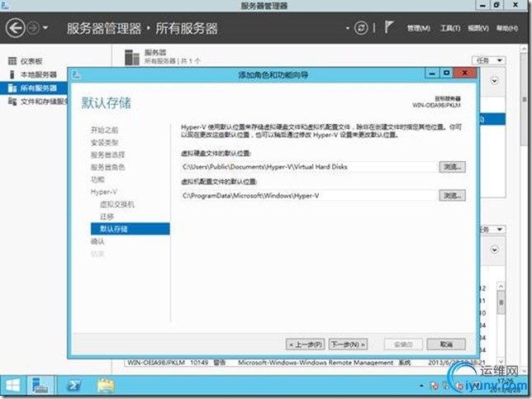Open the top 任务 dropdown in Server Manager
This screenshot has width=532, height=399.
[x=488, y=60]
